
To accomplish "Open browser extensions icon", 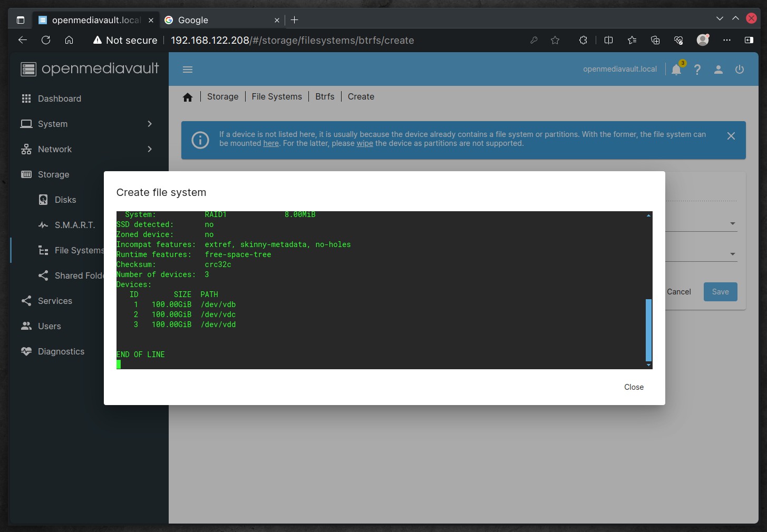I will coord(583,40).
